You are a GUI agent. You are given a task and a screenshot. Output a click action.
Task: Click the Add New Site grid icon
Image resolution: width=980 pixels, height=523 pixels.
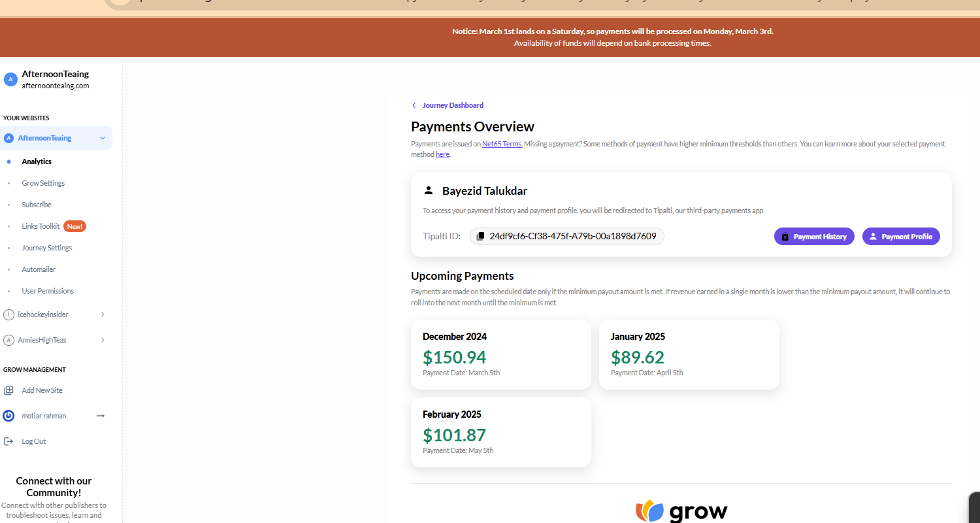(8, 390)
